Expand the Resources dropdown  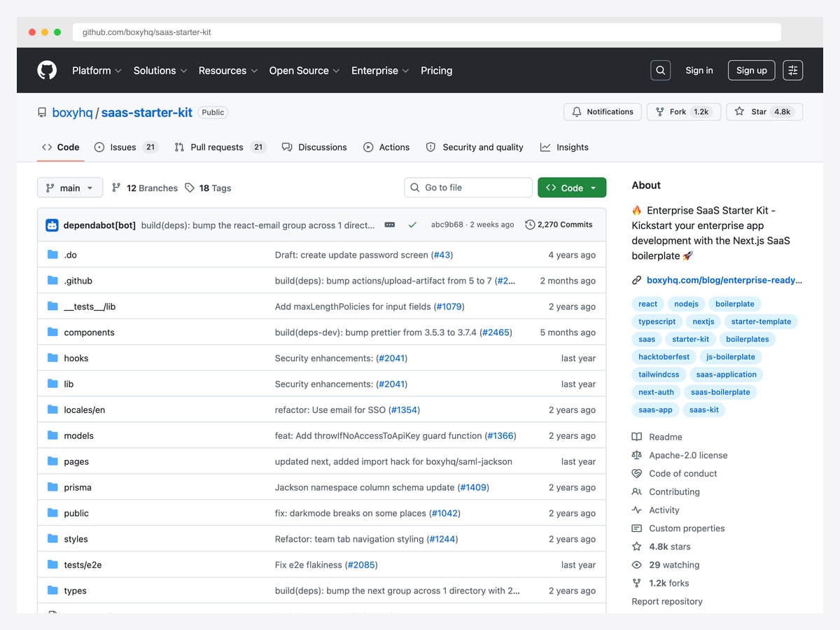[228, 70]
